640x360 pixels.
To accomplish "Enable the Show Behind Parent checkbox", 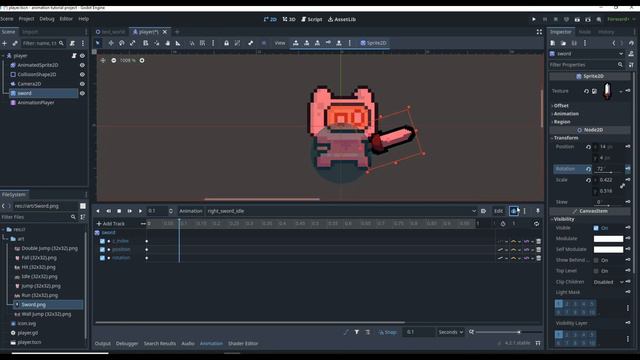I will pos(596,260).
